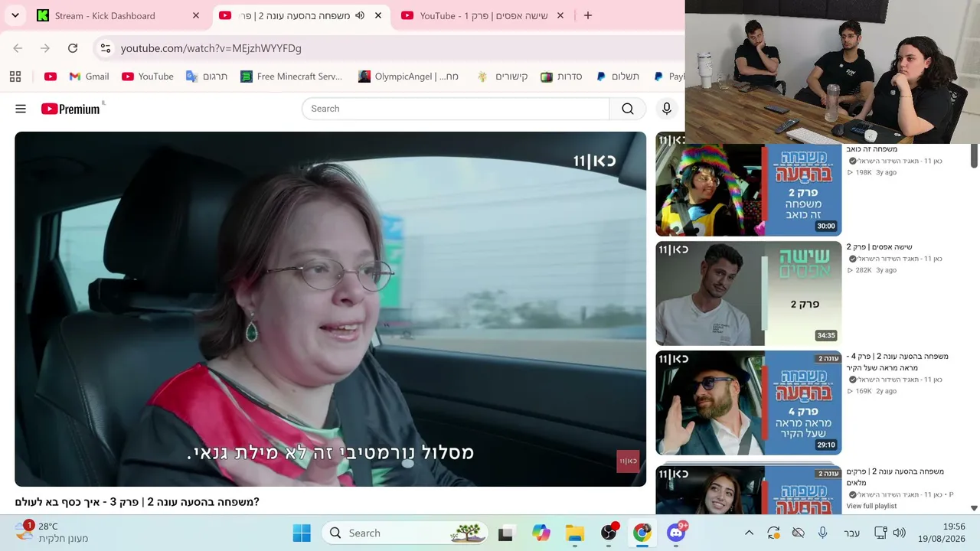Open Discord from the taskbar
Viewport: 980px width, 551px height.
[676, 533]
